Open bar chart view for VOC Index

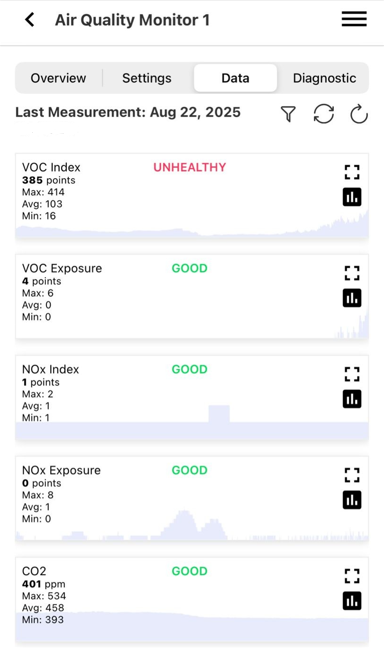pos(352,197)
